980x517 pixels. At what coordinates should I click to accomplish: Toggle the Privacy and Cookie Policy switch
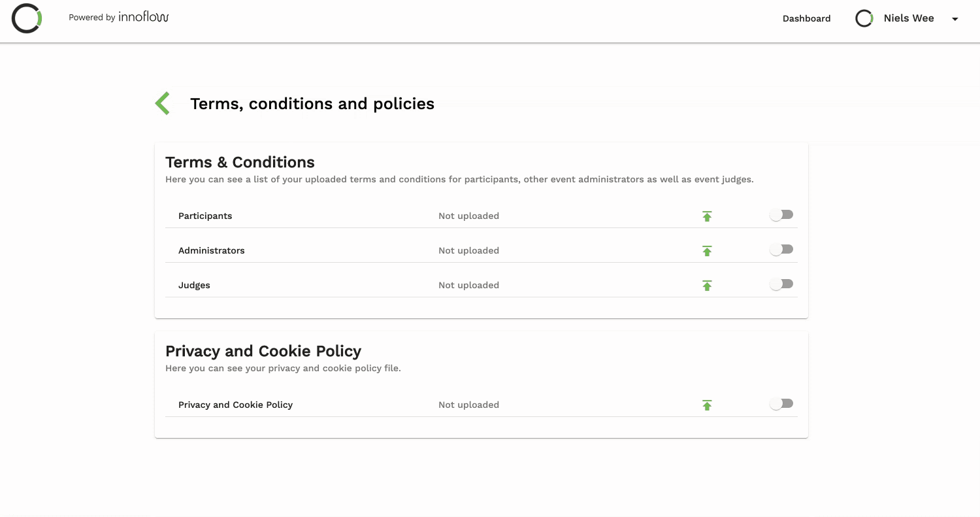[781, 404]
